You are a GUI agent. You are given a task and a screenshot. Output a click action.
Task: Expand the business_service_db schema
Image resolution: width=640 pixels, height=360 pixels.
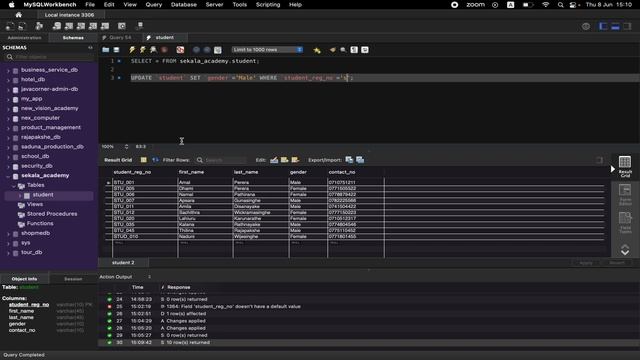[8, 70]
